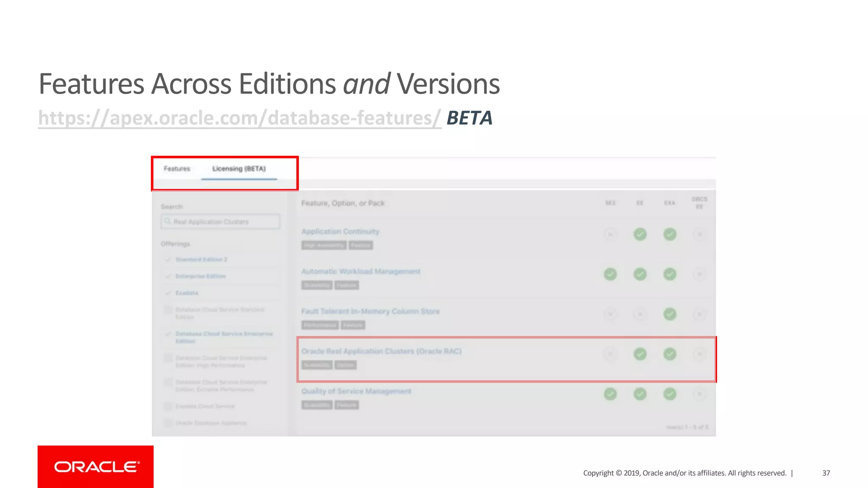868x488 pixels.
Task: Uncheck Database Cloud Service Enterprise Edition
Action: click(168, 334)
